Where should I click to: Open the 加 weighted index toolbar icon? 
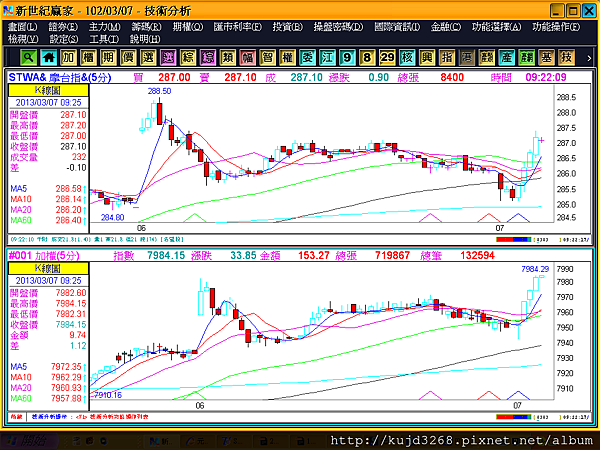pyautogui.click(x=68, y=58)
